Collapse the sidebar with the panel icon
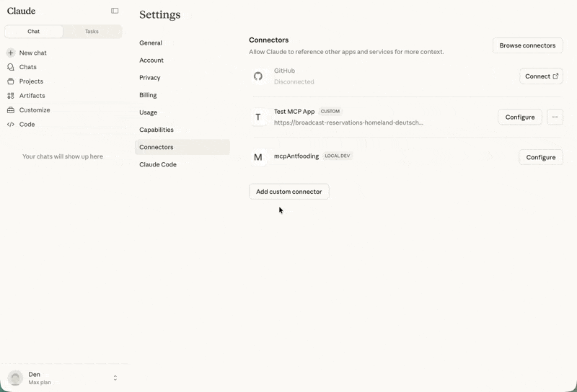Image resolution: width=577 pixels, height=392 pixels. click(x=115, y=11)
